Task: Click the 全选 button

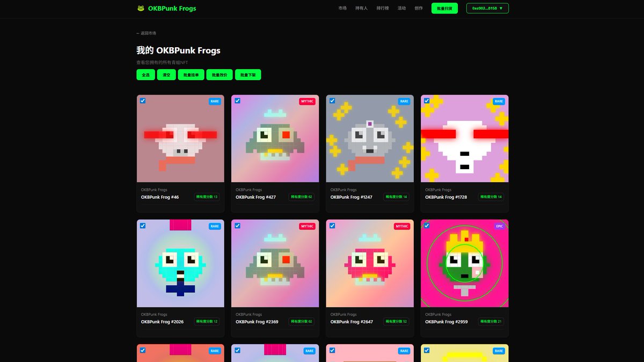Action: [x=145, y=75]
